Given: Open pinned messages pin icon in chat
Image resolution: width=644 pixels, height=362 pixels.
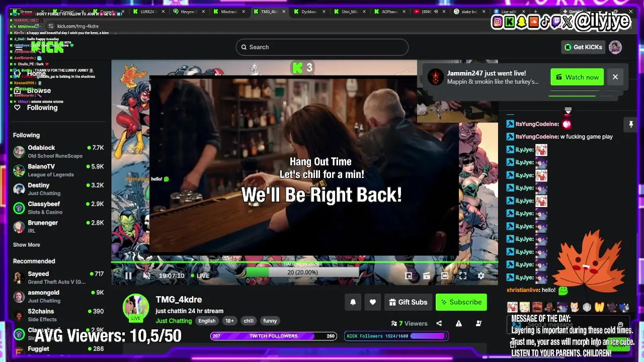Looking at the screenshot, I should pos(631,124).
